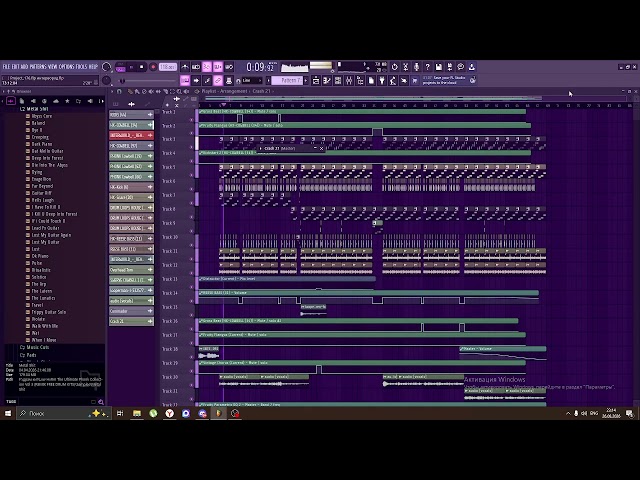Toggle the pattern/song mode switch
The width and height of the screenshot is (640, 480).
coord(120,67)
